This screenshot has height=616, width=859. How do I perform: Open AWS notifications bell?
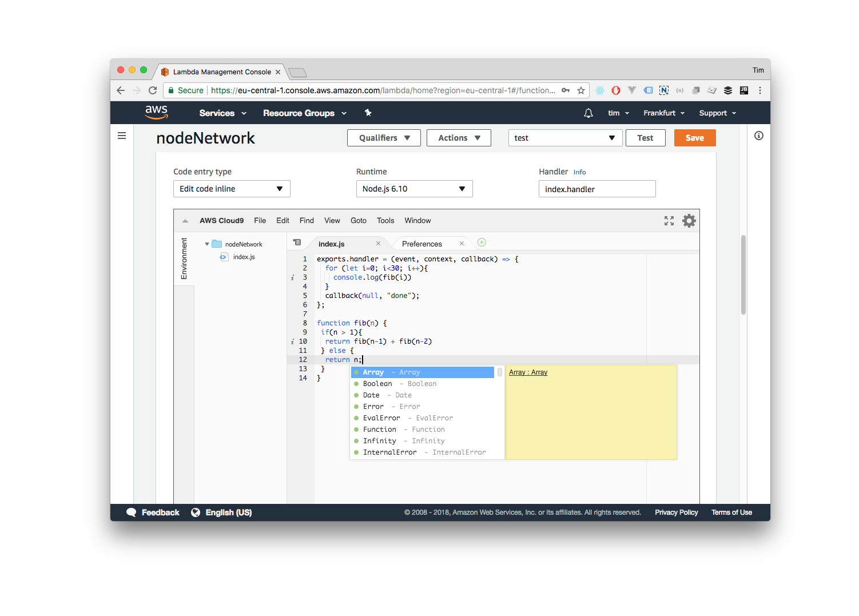click(588, 113)
